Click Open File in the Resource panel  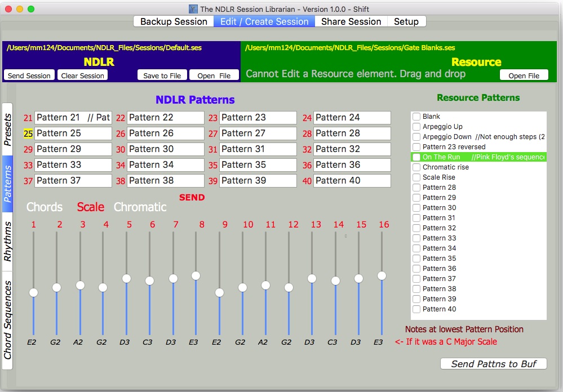pos(524,75)
